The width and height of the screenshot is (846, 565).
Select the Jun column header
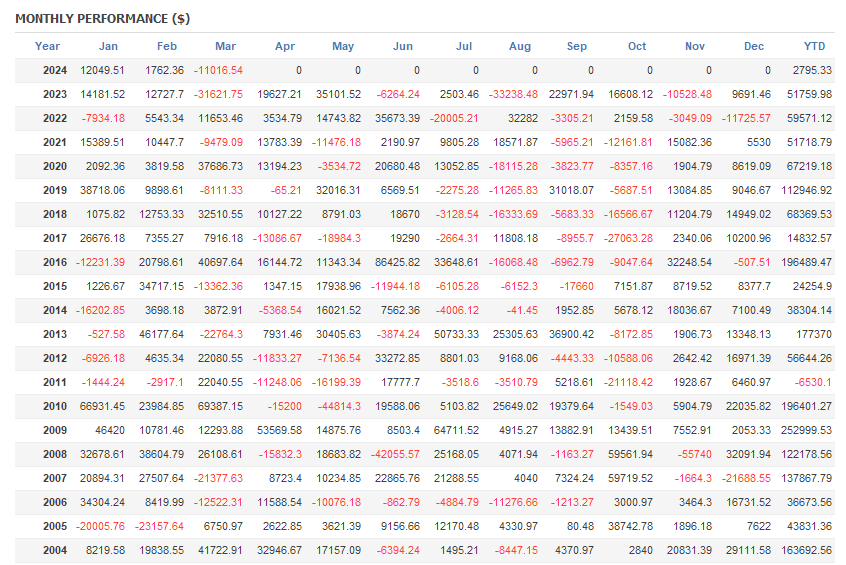(x=403, y=46)
